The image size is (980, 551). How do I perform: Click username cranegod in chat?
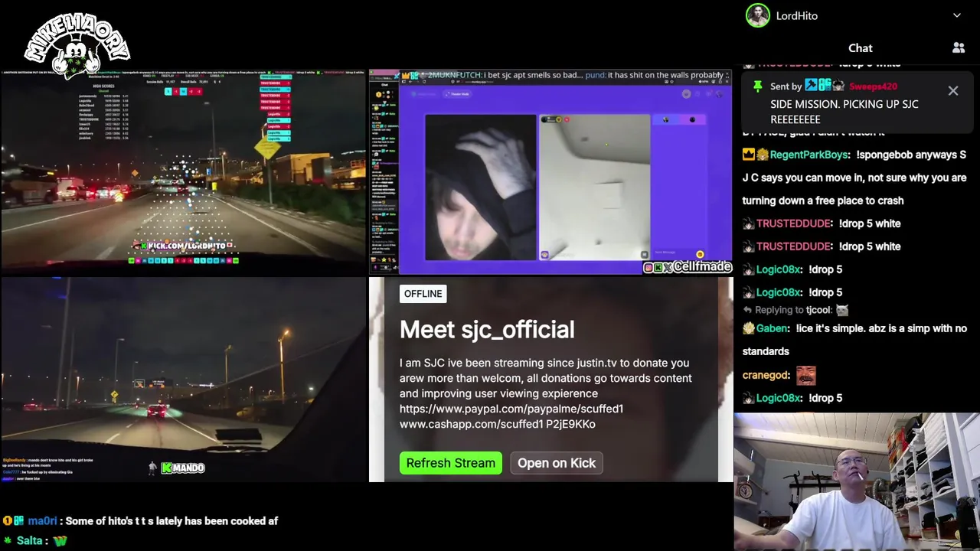[766, 375]
